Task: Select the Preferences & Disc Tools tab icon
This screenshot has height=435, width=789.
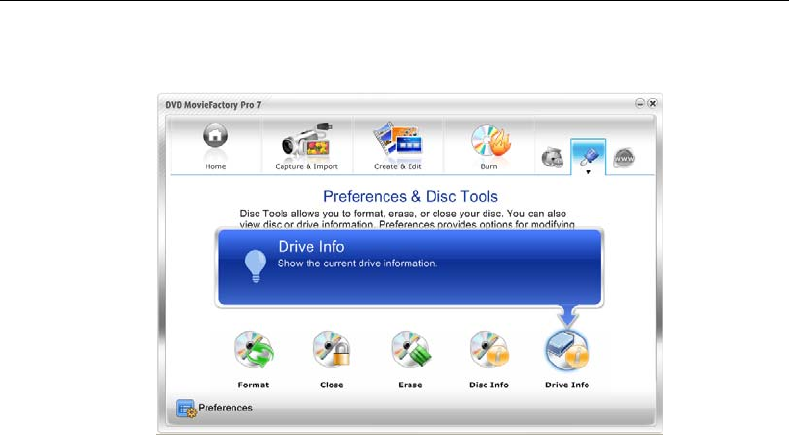Action: click(x=588, y=156)
